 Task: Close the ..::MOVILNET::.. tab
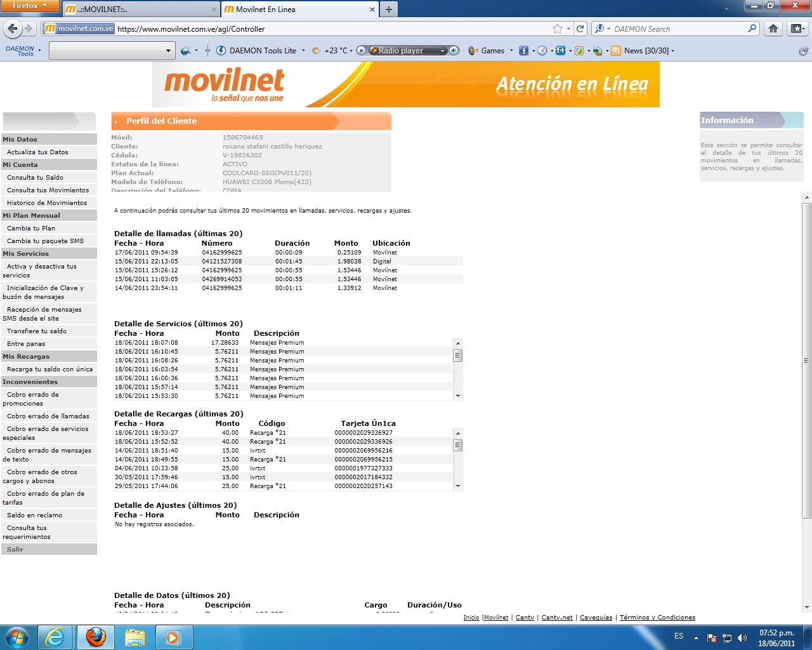[x=213, y=10]
